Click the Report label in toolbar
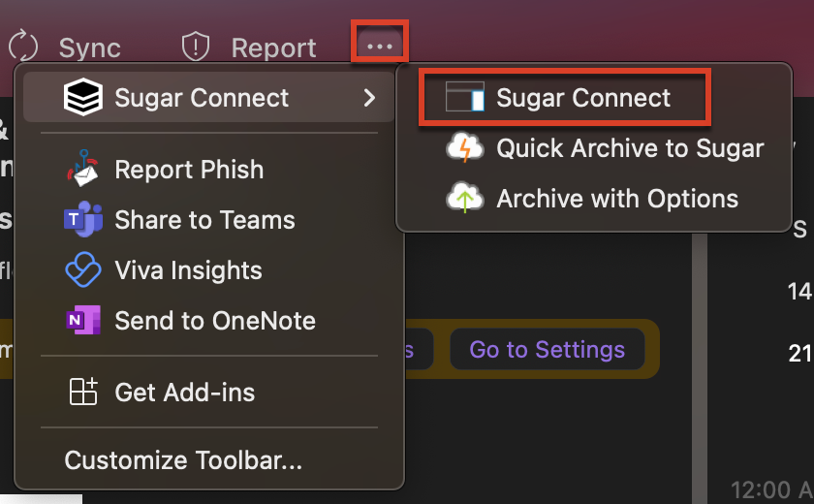This screenshot has height=504, width=814. (x=273, y=47)
